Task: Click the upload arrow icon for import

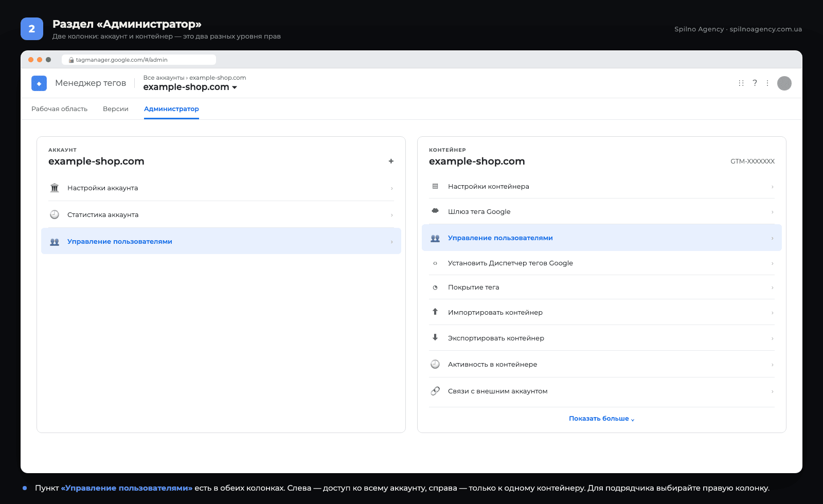Action: pyautogui.click(x=435, y=312)
